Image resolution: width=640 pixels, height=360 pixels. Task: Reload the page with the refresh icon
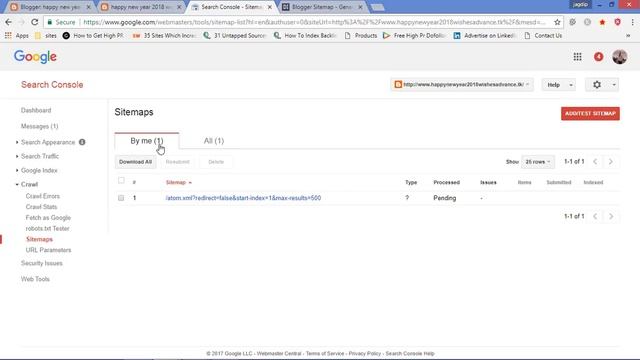[35, 22]
